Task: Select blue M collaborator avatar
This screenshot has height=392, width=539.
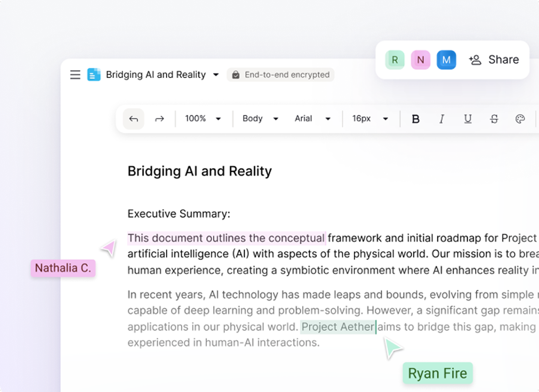Action: [x=446, y=60]
